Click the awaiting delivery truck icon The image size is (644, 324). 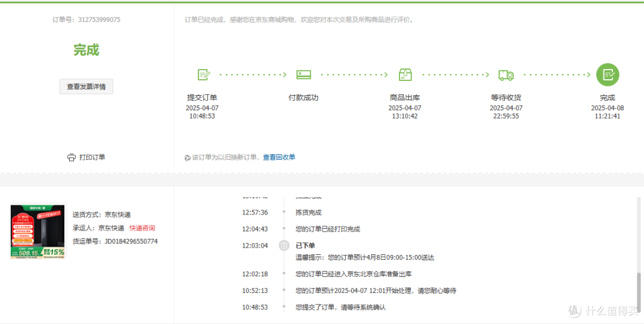tap(506, 75)
